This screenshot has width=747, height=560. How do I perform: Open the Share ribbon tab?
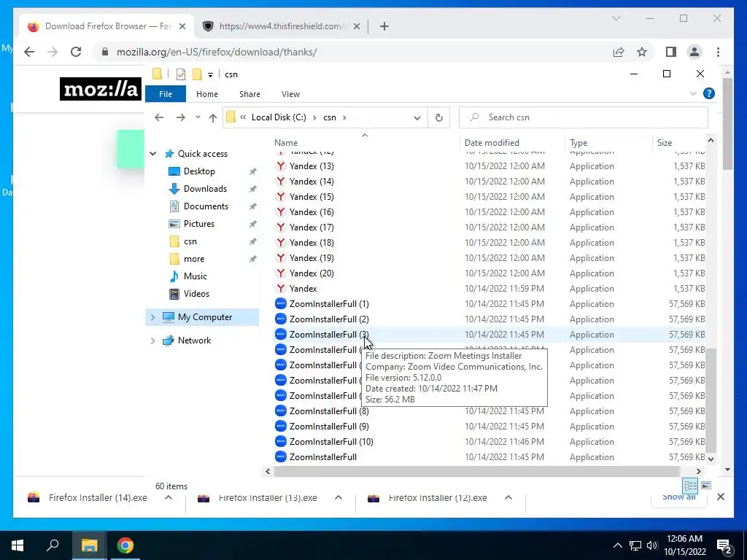(249, 94)
